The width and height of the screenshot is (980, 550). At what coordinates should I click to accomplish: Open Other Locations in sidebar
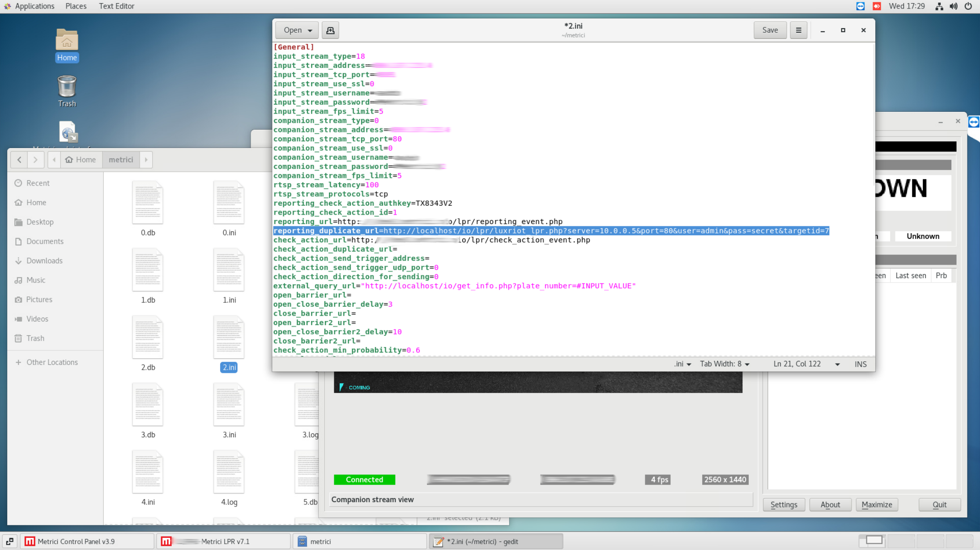[52, 362]
